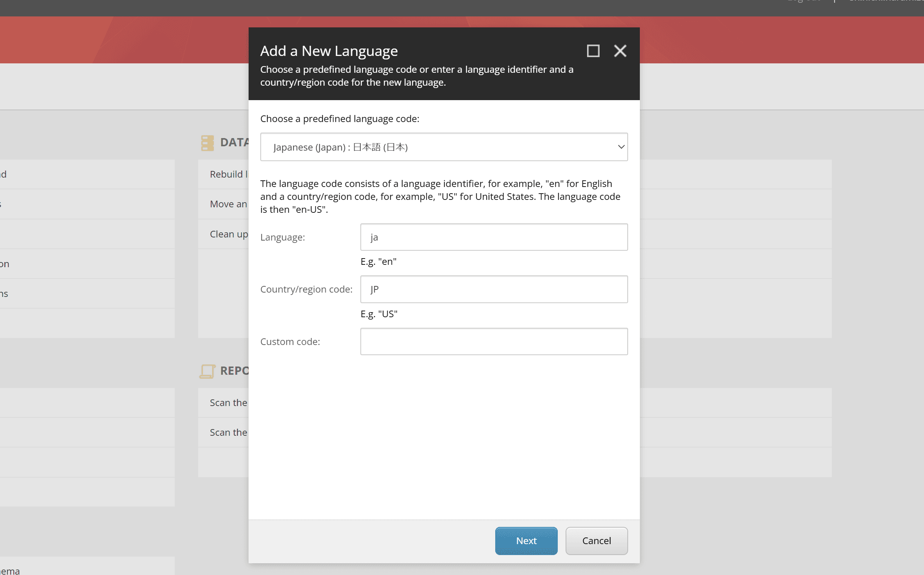924x575 pixels.
Task: Close the dialog with the X icon
Action: tap(620, 51)
